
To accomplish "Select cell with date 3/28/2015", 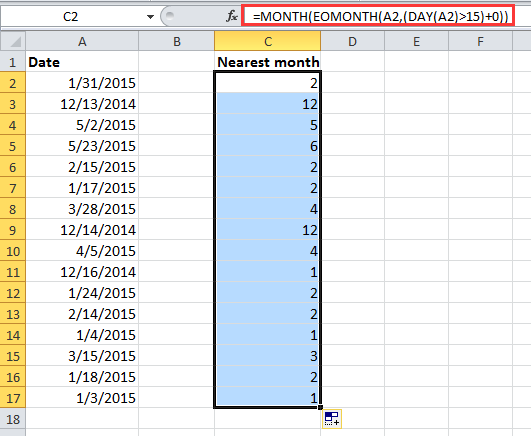I will pyautogui.click(x=82, y=209).
